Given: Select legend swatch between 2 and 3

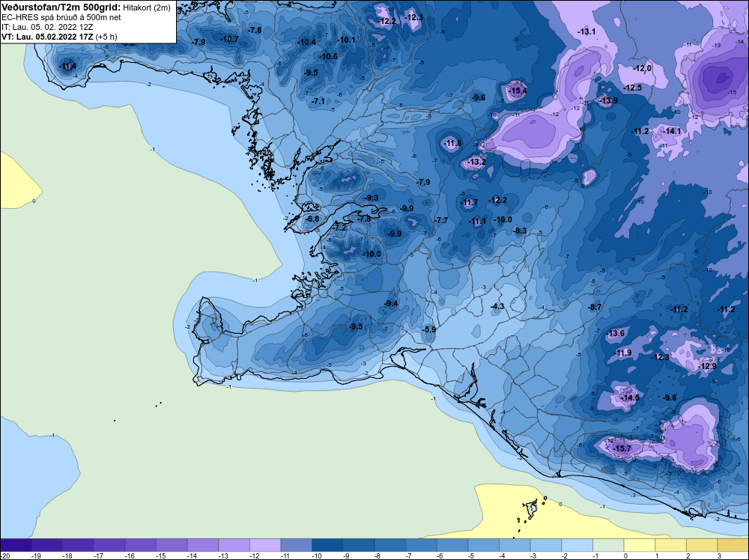Looking at the screenshot, I should [x=702, y=545].
